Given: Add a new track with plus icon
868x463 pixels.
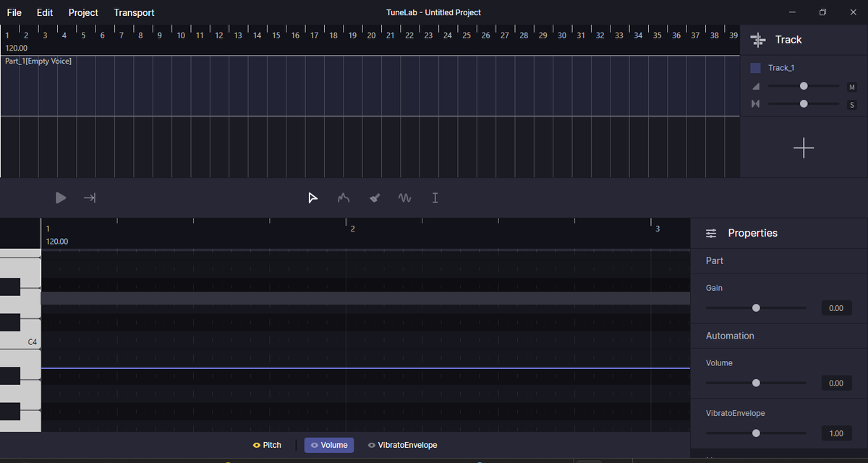Looking at the screenshot, I should 804,148.
